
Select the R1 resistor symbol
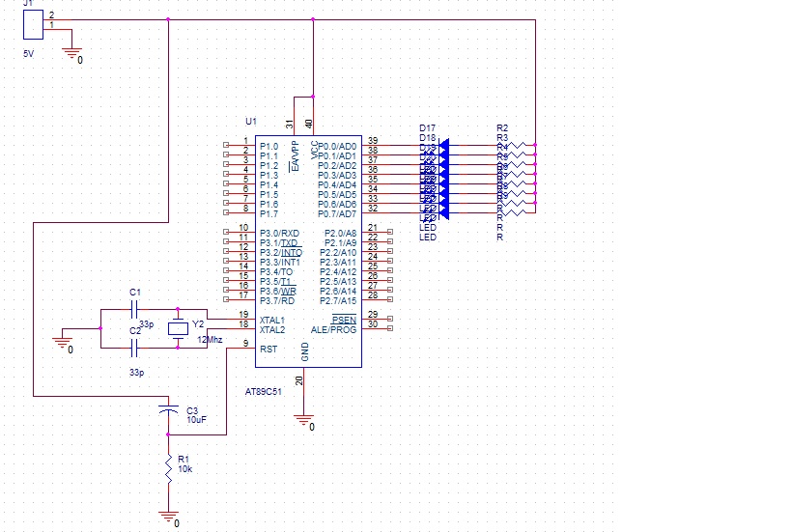[x=168, y=468]
